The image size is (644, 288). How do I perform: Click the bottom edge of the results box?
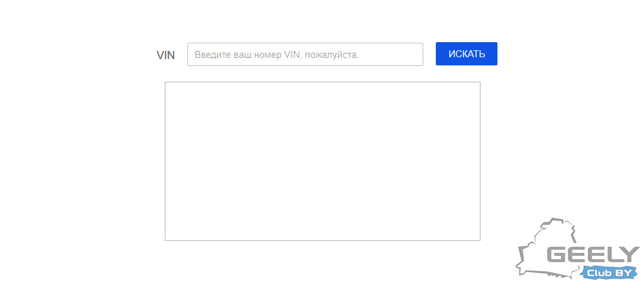[323, 240]
